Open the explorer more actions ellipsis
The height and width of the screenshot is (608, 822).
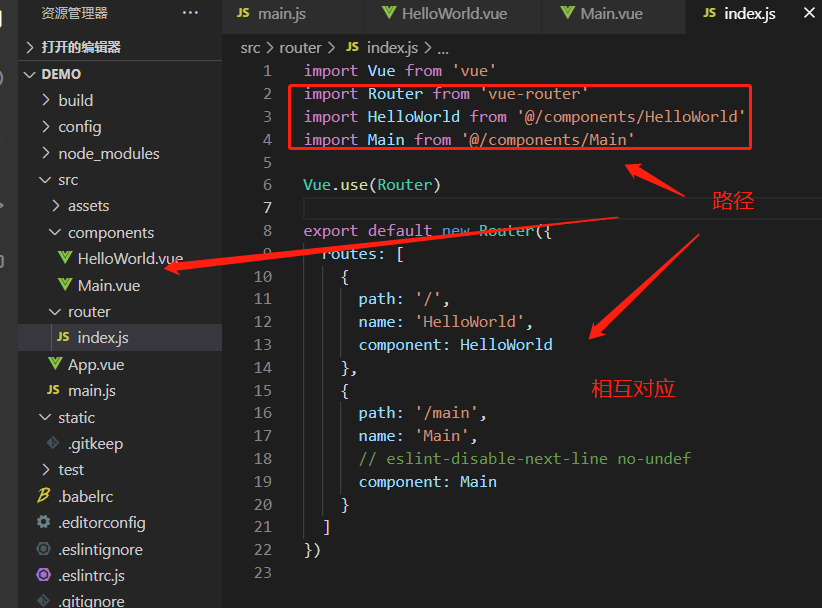tap(190, 13)
